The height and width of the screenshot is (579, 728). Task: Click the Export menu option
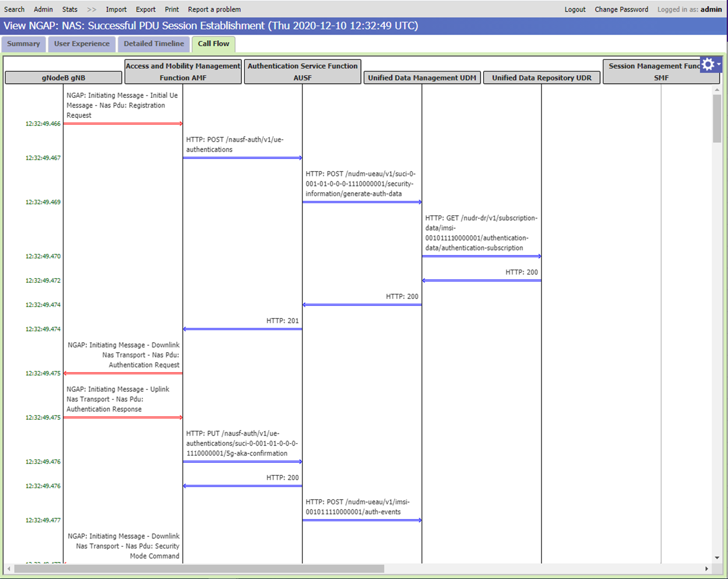(x=146, y=9)
